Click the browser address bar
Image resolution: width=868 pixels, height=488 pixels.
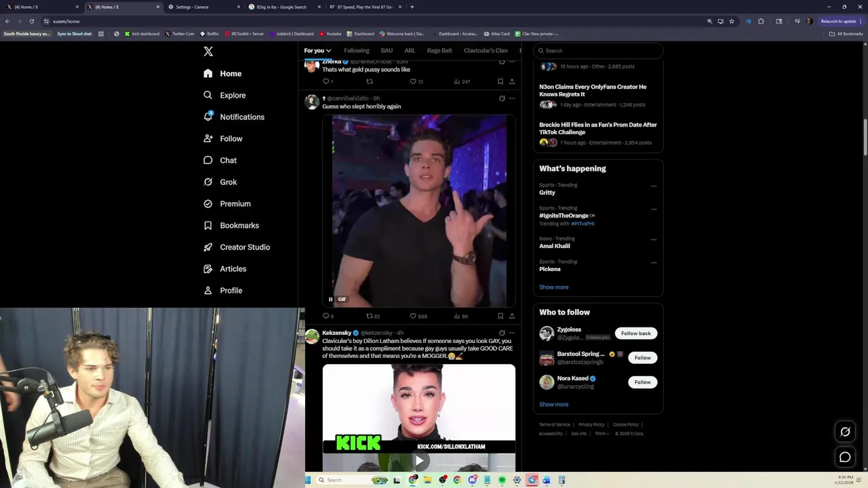(373, 21)
